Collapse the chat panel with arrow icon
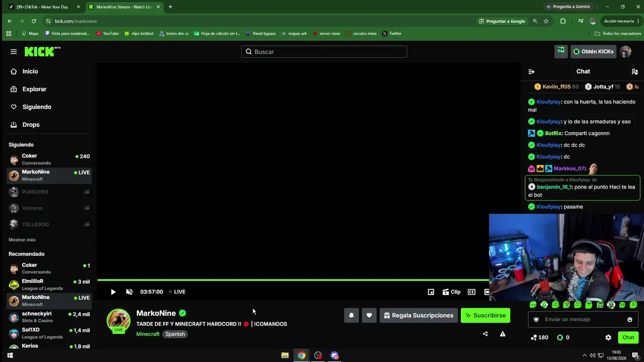The width and height of the screenshot is (644, 362). 531,71
